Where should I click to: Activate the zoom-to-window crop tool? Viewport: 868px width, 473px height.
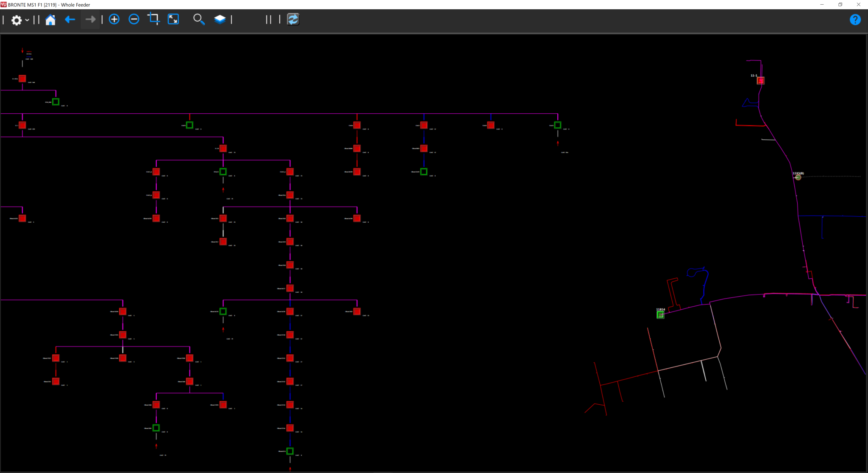coord(153,19)
